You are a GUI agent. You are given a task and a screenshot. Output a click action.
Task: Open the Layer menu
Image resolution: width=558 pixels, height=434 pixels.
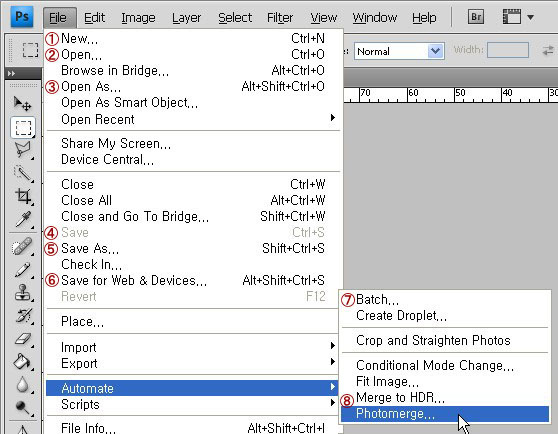(x=186, y=18)
